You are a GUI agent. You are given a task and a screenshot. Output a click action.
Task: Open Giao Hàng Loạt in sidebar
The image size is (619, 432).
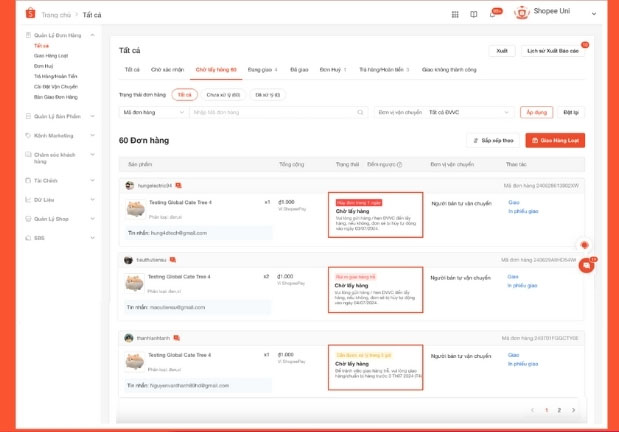pyautogui.click(x=51, y=56)
